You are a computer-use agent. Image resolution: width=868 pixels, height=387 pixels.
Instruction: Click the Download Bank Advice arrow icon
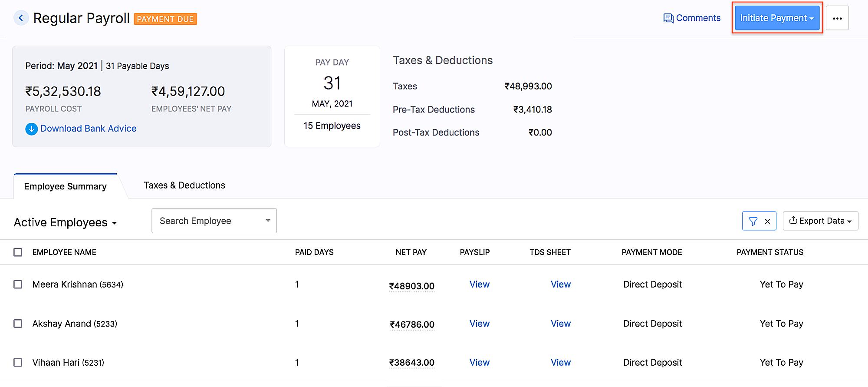click(x=31, y=129)
